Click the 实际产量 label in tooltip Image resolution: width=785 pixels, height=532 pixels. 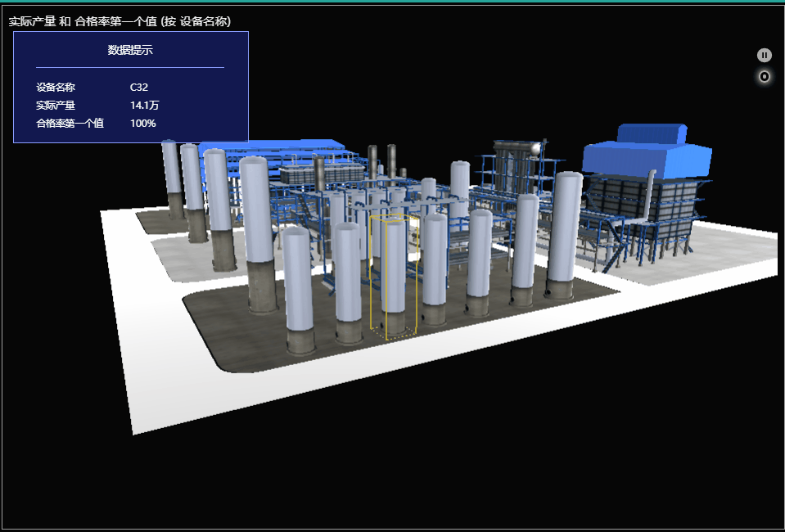click(x=56, y=106)
